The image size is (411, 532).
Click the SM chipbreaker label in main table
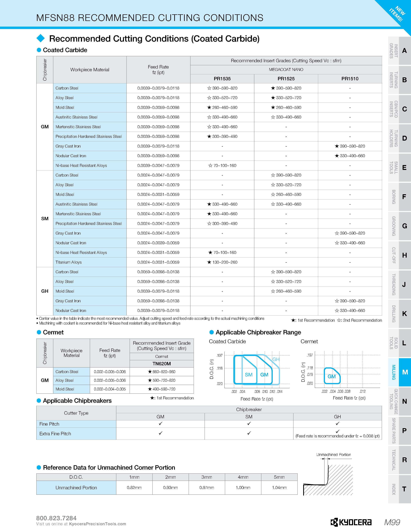[x=45, y=219]
